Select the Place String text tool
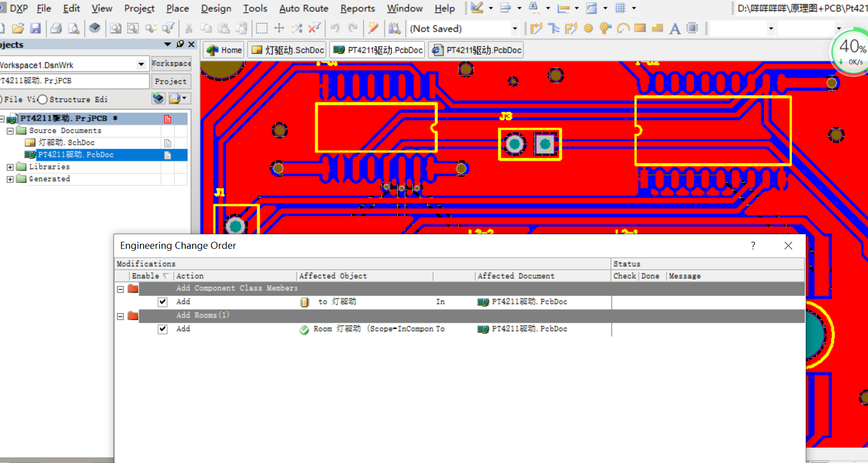The height and width of the screenshot is (463, 868). point(675,29)
